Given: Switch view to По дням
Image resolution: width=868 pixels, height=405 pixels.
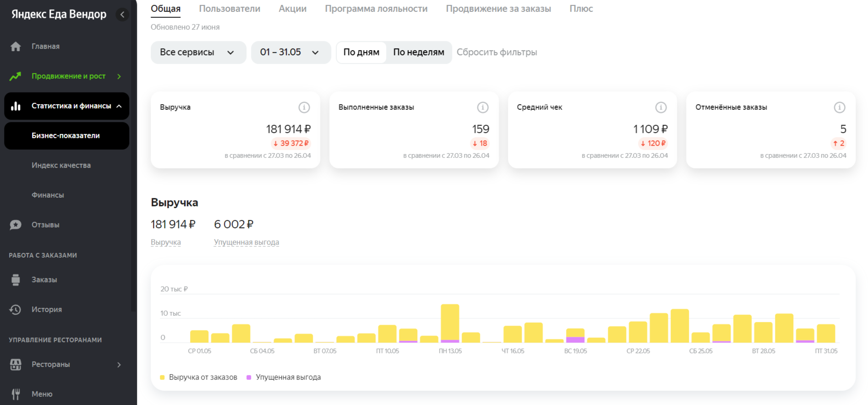Looking at the screenshot, I should click(x=361, y=52).
